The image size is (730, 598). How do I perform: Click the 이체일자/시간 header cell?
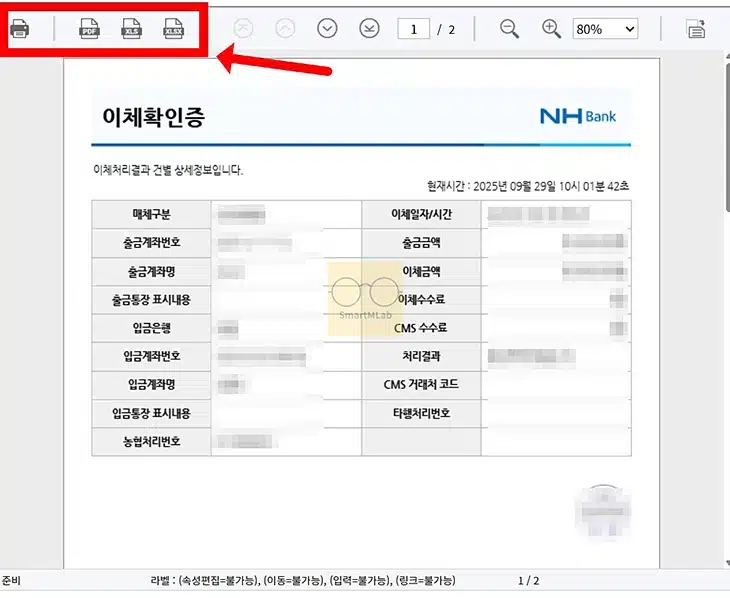(x=421, y=214)
